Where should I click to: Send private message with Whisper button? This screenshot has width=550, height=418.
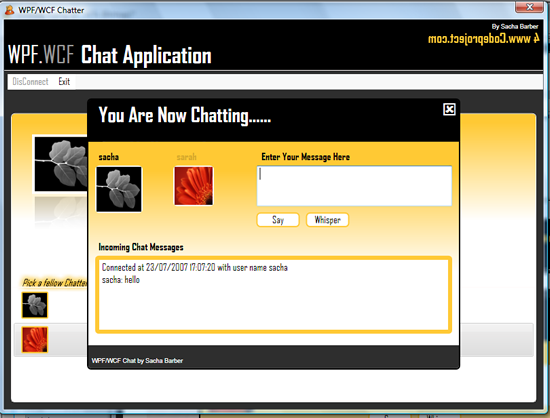[x=327, y=220]
